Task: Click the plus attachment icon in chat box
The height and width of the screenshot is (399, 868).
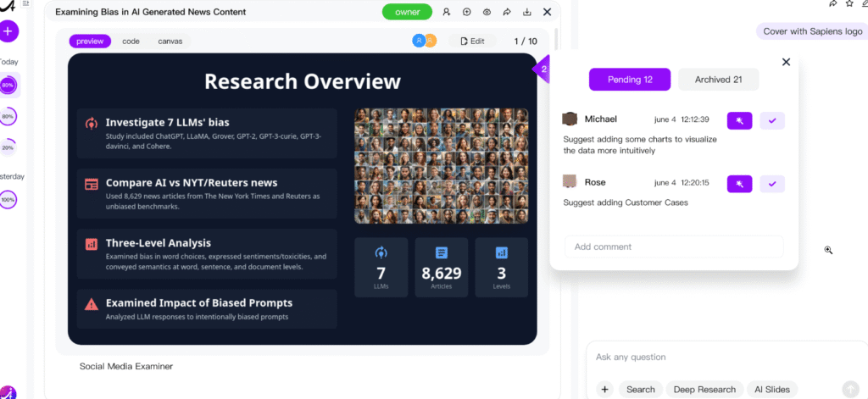Action: coord(604,389)
